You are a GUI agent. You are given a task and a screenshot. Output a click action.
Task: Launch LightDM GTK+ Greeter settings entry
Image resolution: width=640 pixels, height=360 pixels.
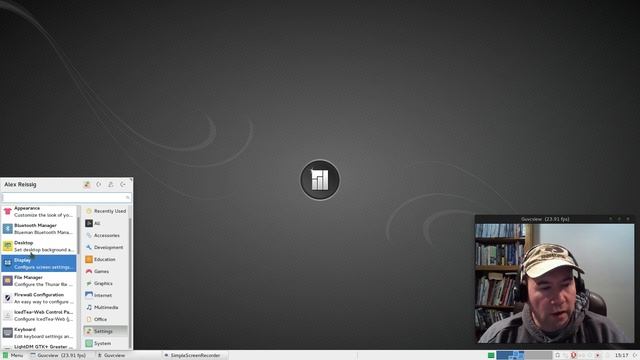(39, 346)
